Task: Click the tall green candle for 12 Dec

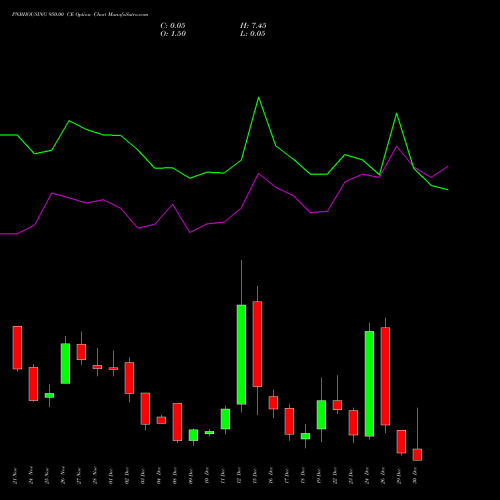Action: (241, 355)
